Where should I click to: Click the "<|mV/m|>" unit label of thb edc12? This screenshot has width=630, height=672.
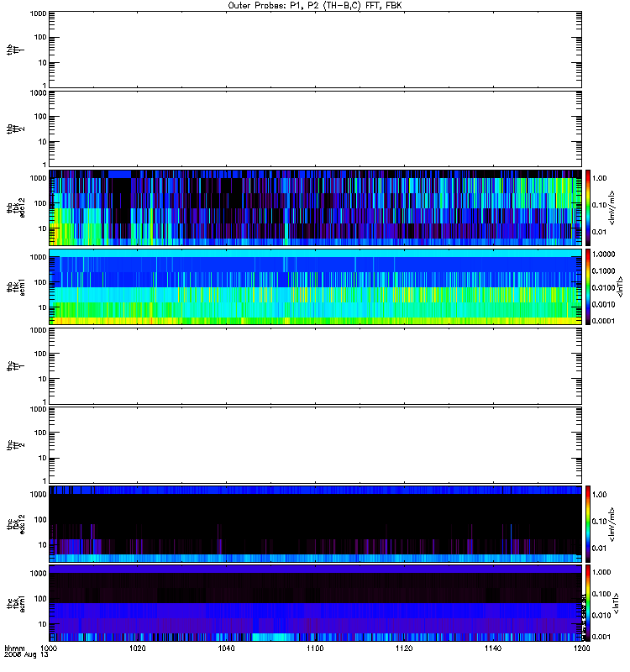612,207
